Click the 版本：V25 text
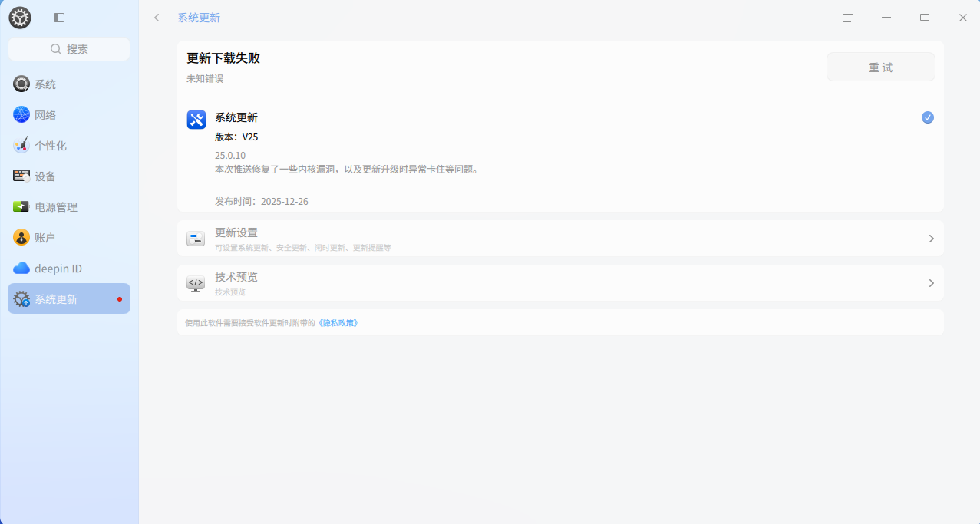Screen dimensions: 980x524 [x=236, y=137]
